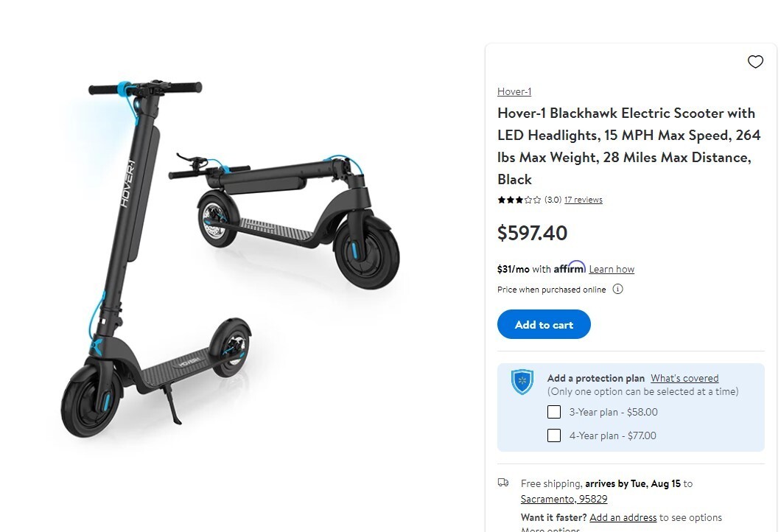This screenshot has height=532, width=781.
Task: Click Add an address link
Action: 623,517
